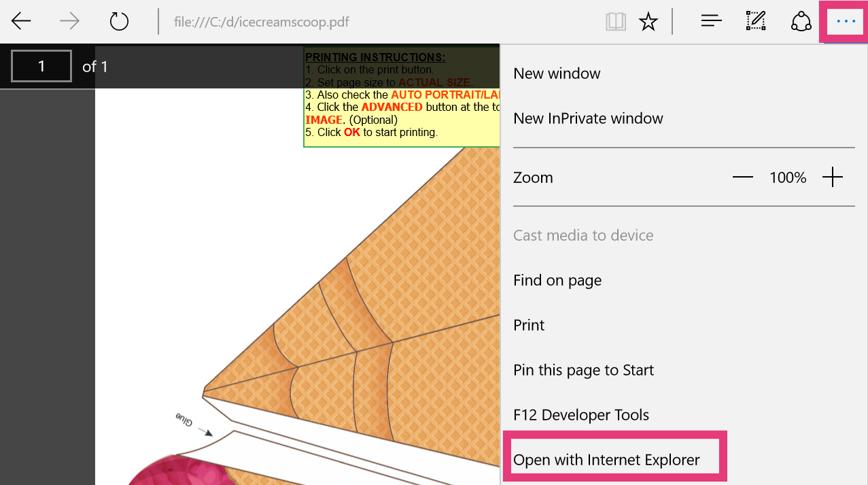Click the forward arrow button

click(69, 22)
